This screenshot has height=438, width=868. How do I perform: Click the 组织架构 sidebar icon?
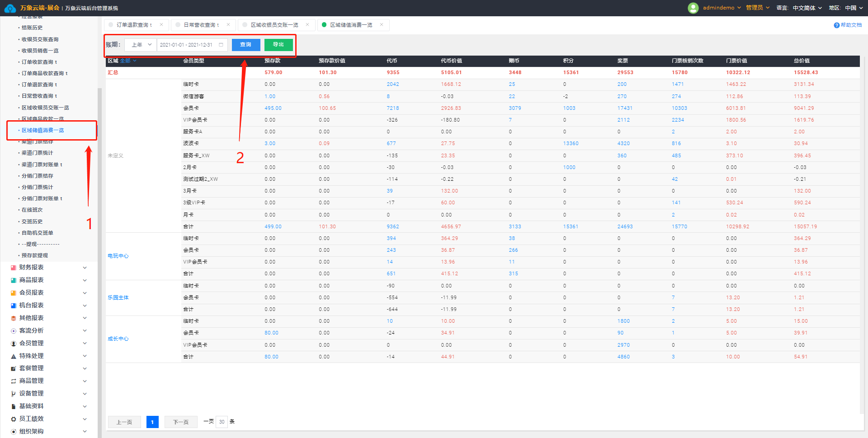click(x=14, y=432)
